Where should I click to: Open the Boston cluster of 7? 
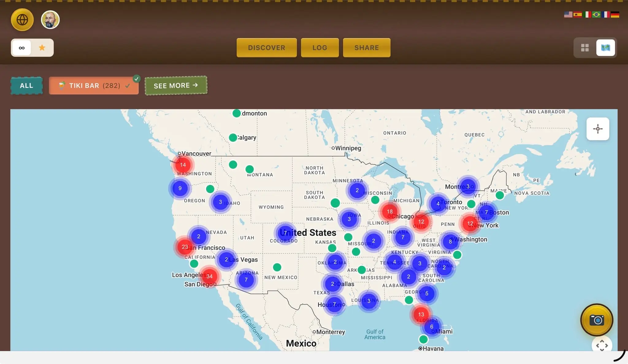pos(486,213)
